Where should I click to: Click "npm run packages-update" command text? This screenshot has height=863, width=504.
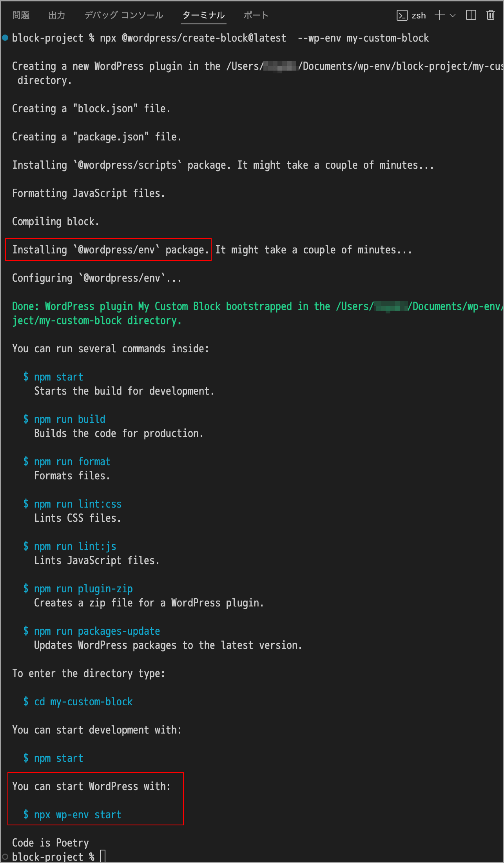97,631
